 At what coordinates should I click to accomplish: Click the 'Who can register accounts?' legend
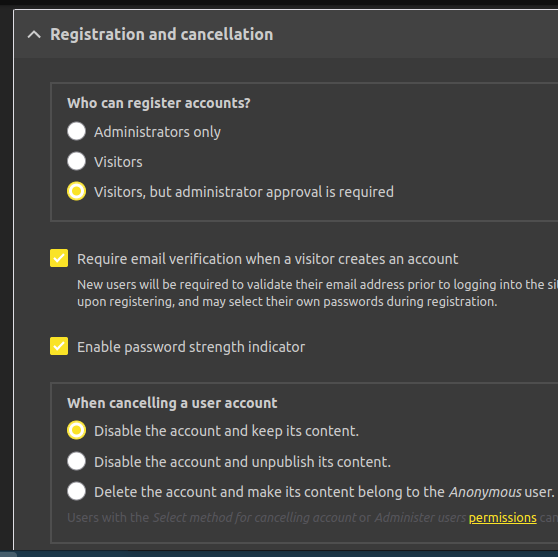click(159, 103)
